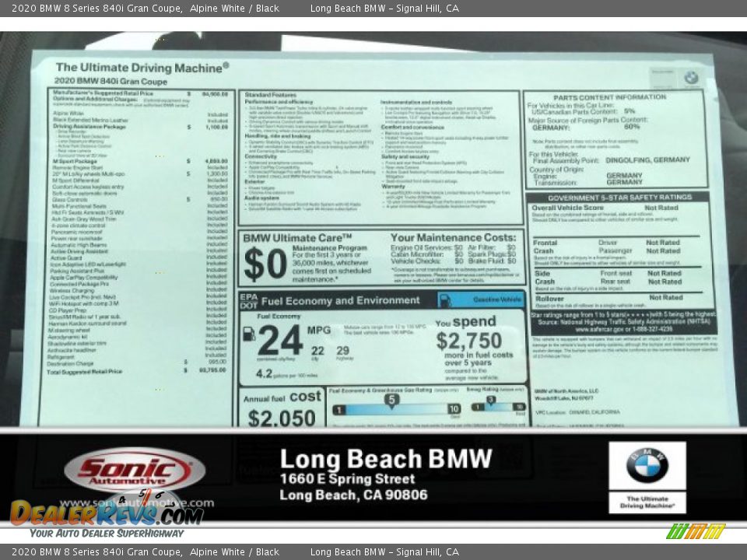This screenshot has height=560, width=747.
Task: Click slogan text beneath the banner BMW logo
Action: coord(647,502)
